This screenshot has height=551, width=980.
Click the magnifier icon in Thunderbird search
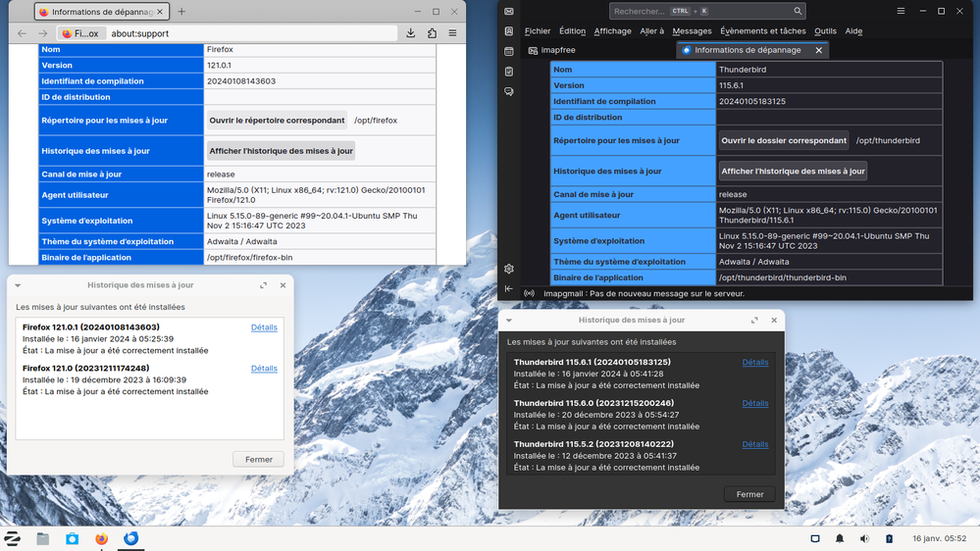pyautogui.click(x=798, y=11)
